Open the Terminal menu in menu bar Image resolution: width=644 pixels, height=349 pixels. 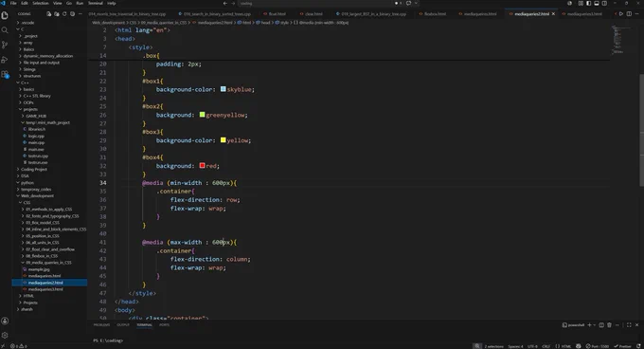coord(96,3)
